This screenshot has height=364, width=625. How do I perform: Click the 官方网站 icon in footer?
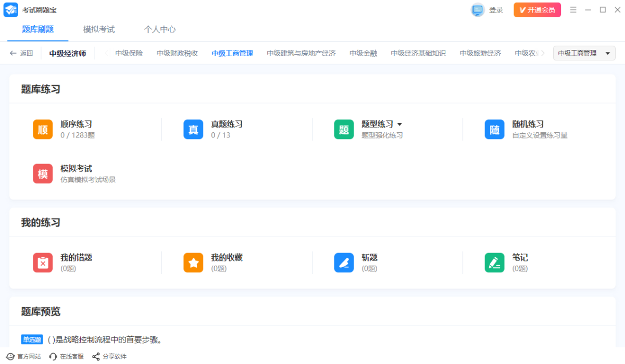coord(10,357)
